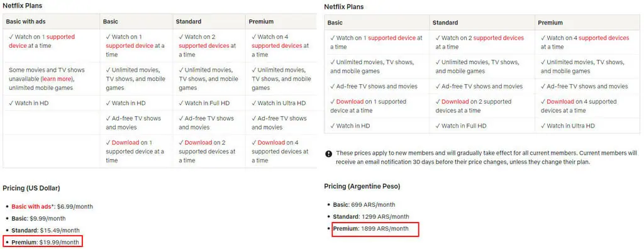Click 'Download' link in left Standard column

click(198, 143)
